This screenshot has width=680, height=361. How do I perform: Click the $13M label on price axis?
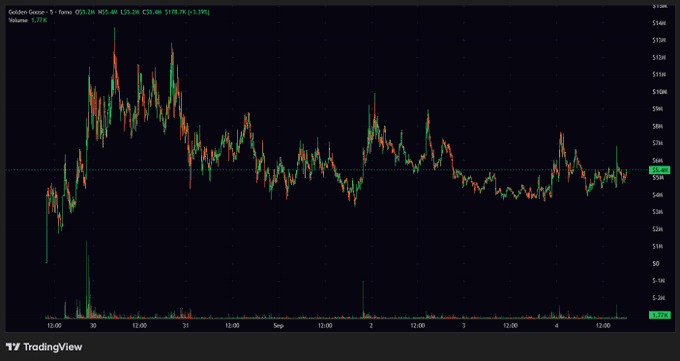click(659, 40)
